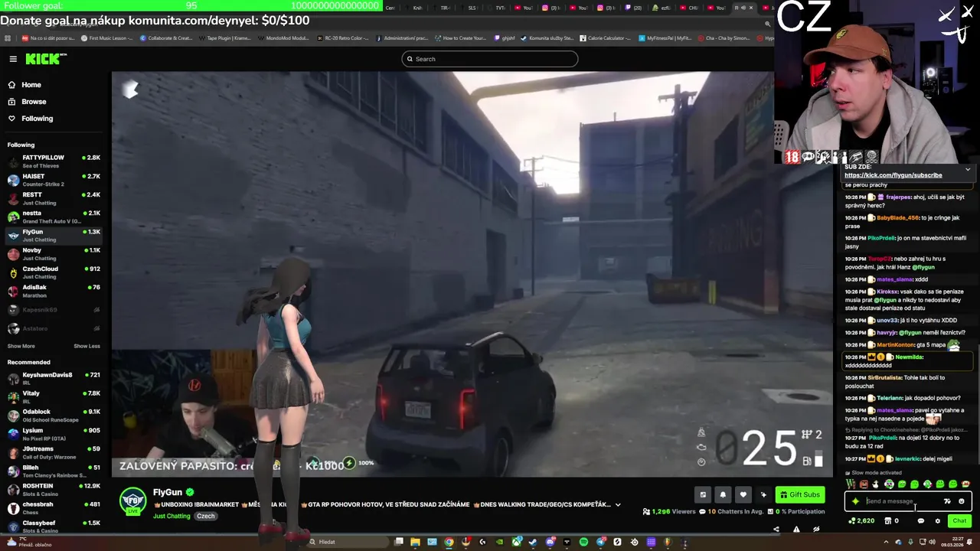This screenshot has width=980, height=551.
Task: Collapse Following list with Show Less
Action: [87, 346]
